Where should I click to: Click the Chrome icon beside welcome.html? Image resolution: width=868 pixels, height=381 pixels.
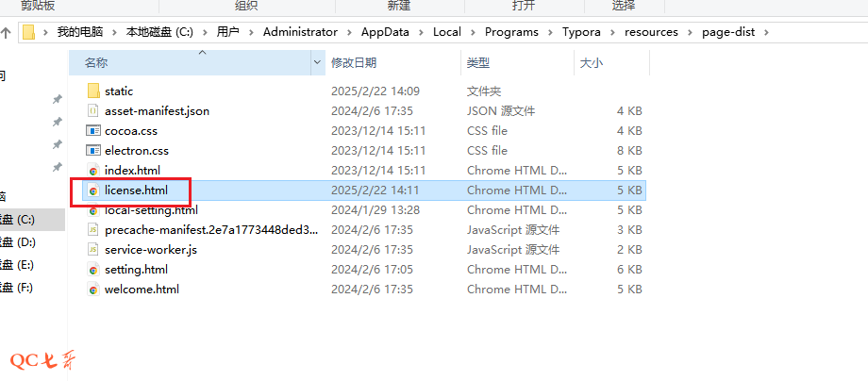click(93, 290)
